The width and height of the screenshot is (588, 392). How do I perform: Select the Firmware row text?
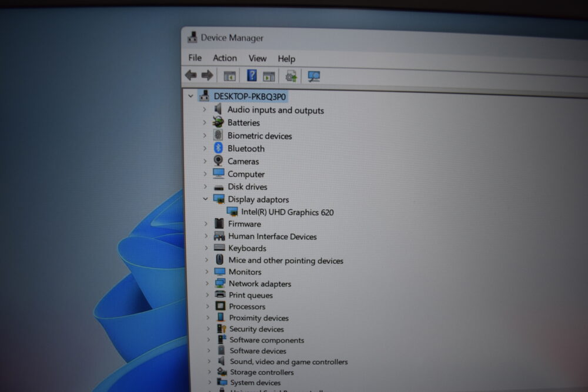[245, 224]
